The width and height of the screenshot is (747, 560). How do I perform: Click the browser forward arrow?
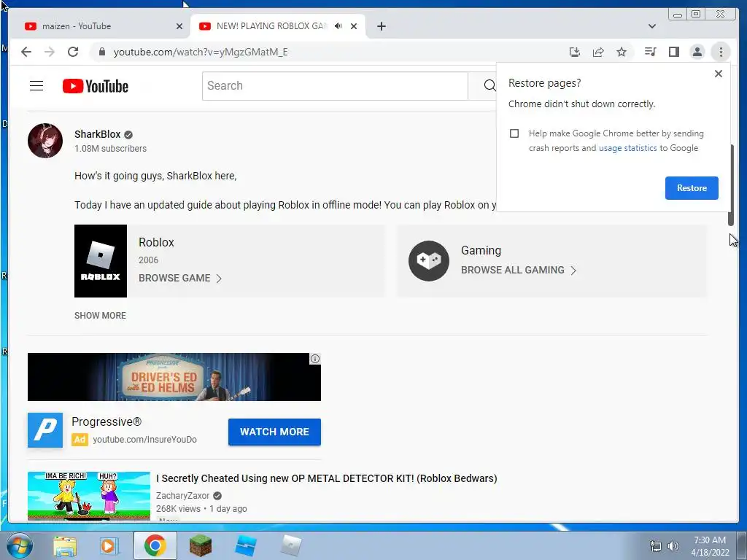coord(50,52)
